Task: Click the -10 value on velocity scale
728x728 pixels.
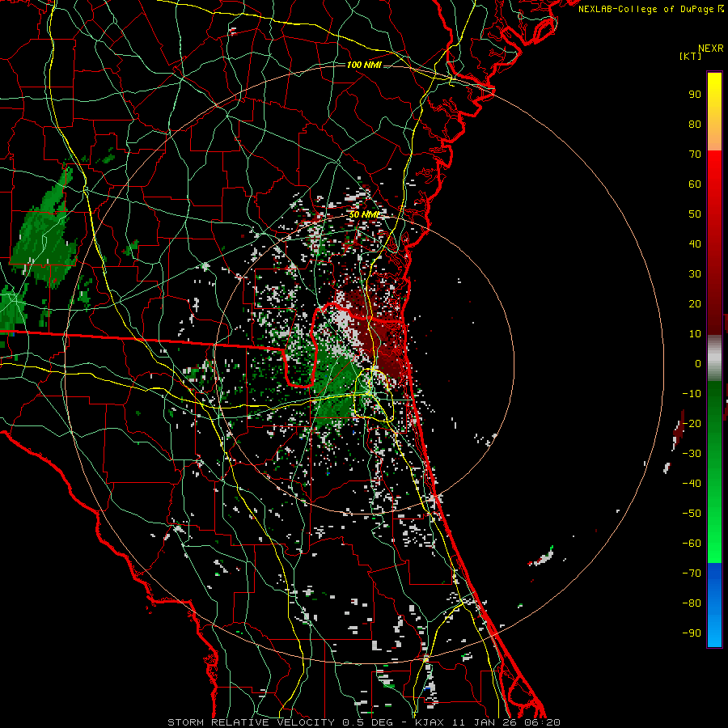Action: (692, 394)
